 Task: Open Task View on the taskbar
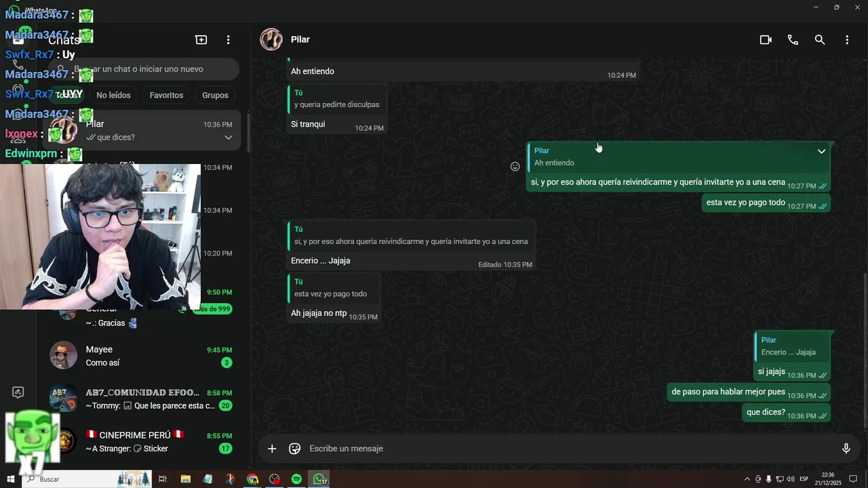click(x=163, y=479)
